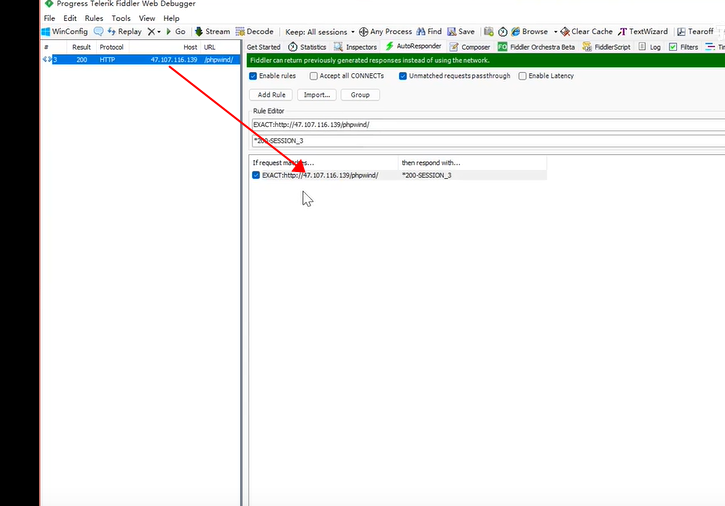Switch to the Inspectors tab
This screenshot has width=725, height=506.
pyautogui.click(x=356, y=47)
